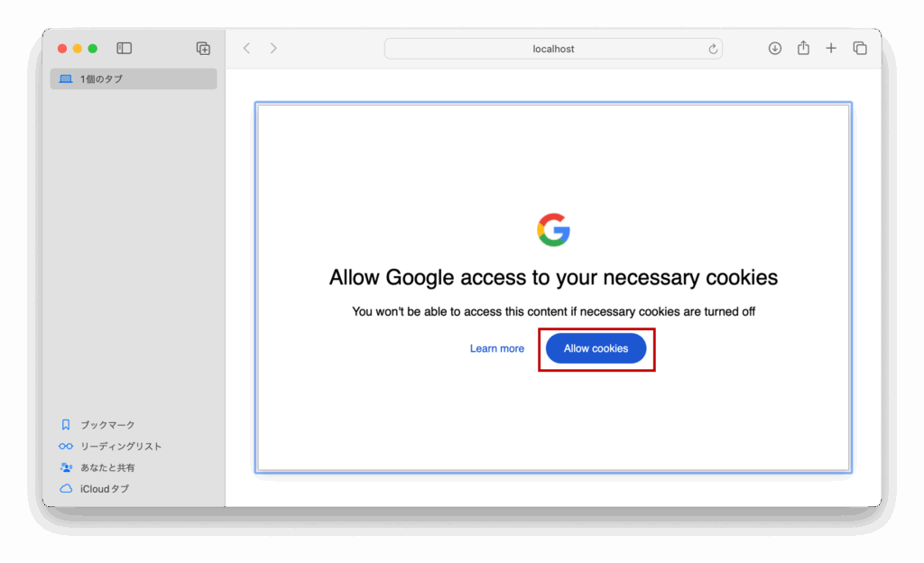924x563 pixels.
Task: Show the tab overview
Action: point(860,49)
